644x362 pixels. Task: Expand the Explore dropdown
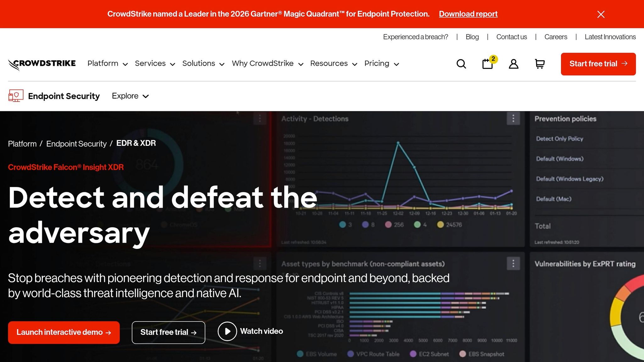pyautogui.click(x=130, y=96)
